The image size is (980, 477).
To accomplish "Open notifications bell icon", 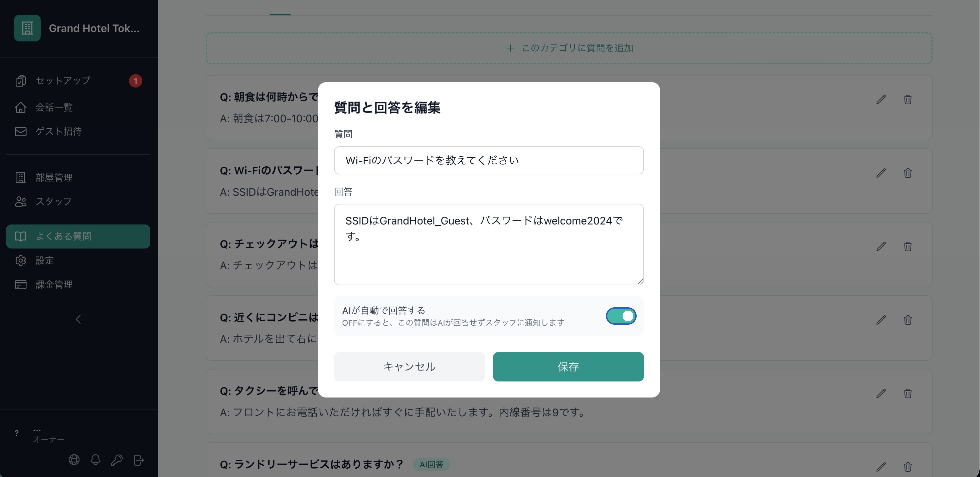I will click(96, 460).
